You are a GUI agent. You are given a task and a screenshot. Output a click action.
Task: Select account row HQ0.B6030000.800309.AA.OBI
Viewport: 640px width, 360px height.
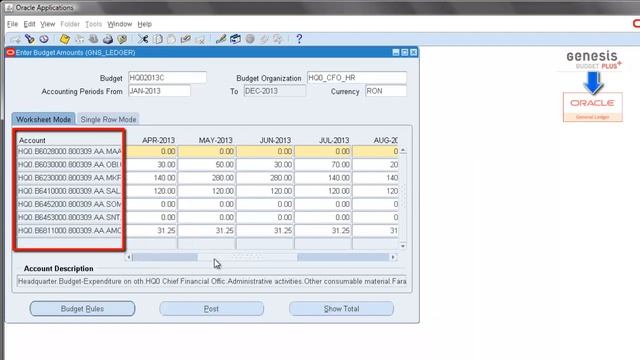(x=69, y=164)
